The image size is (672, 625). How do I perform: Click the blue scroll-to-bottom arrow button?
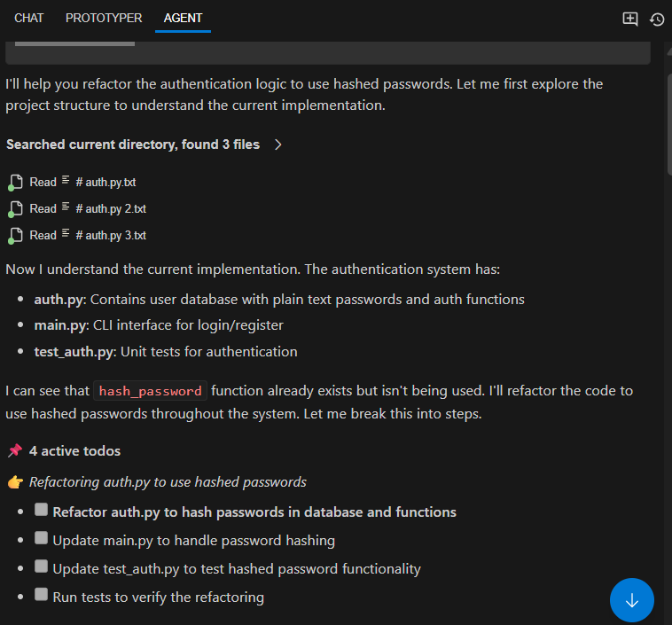point(631,600)
